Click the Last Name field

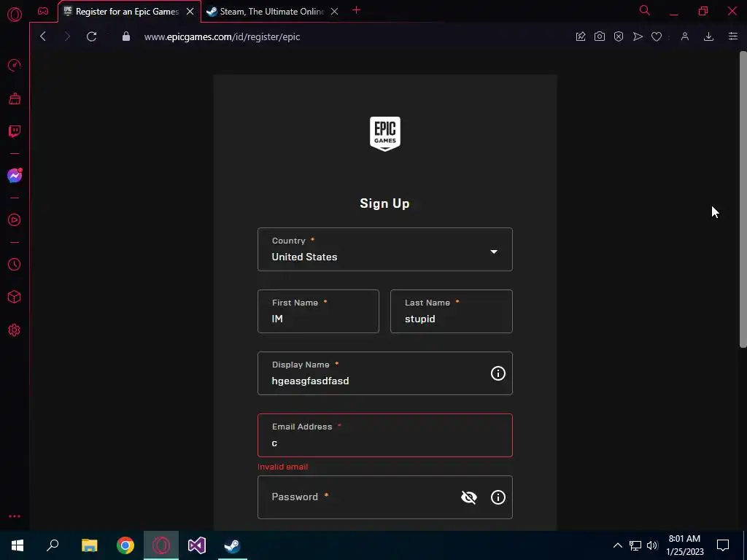[451, 311]
